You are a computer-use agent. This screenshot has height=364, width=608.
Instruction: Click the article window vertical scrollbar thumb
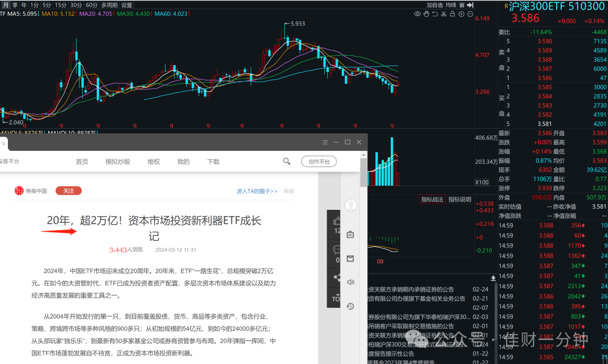click(x=363, y=173)
